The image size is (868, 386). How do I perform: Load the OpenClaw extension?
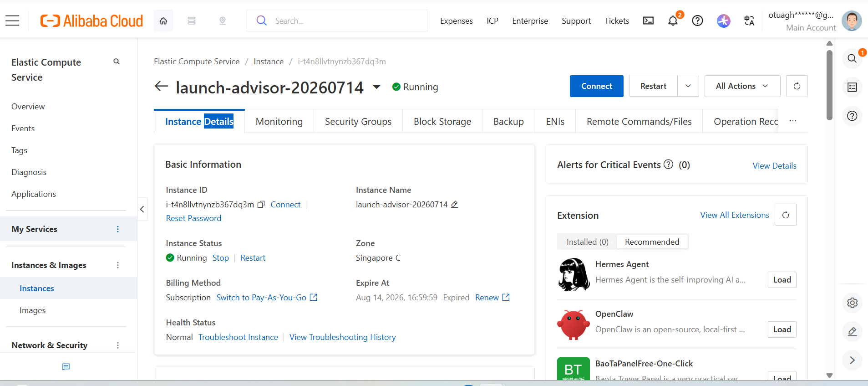pyautogui.click(x=782, y=329)
